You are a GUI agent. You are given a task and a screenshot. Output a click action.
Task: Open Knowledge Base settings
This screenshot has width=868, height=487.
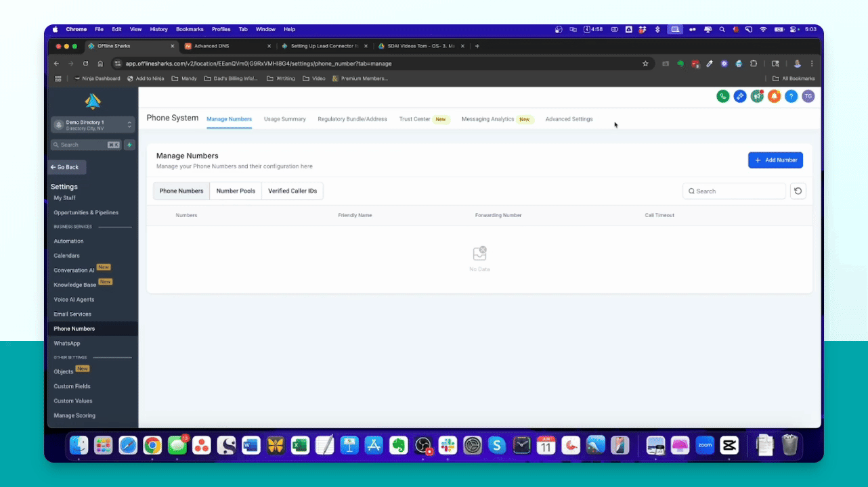tap(75, 285)
